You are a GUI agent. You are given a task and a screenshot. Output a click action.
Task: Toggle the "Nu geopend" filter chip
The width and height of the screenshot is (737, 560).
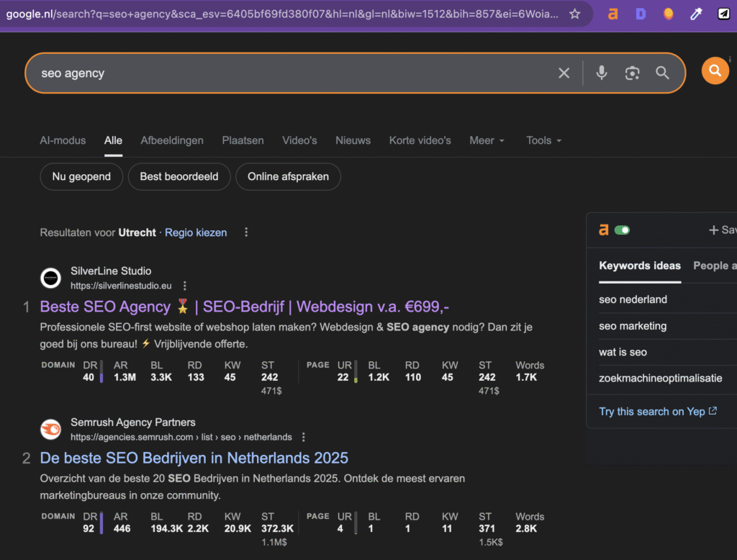(x=81, y=176)
